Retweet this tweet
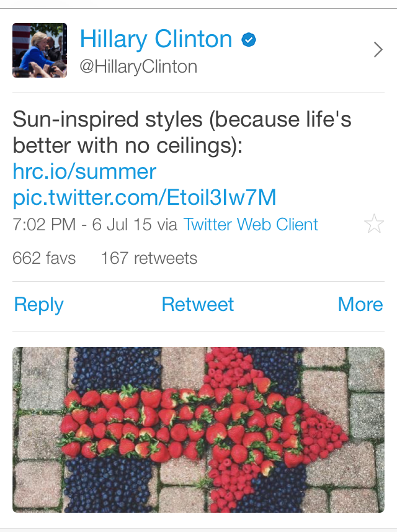Image resolution: width=397 pixels, height=532 pixels. [198, 304]
